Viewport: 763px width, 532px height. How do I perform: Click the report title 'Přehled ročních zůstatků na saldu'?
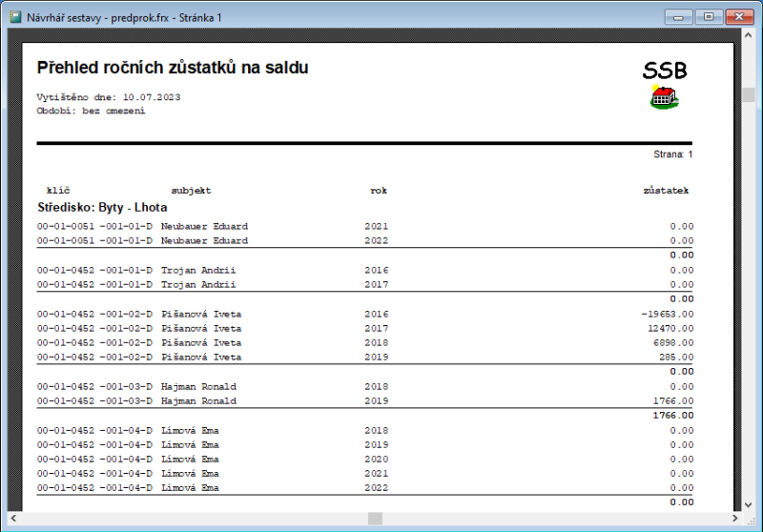coord(173,68)
